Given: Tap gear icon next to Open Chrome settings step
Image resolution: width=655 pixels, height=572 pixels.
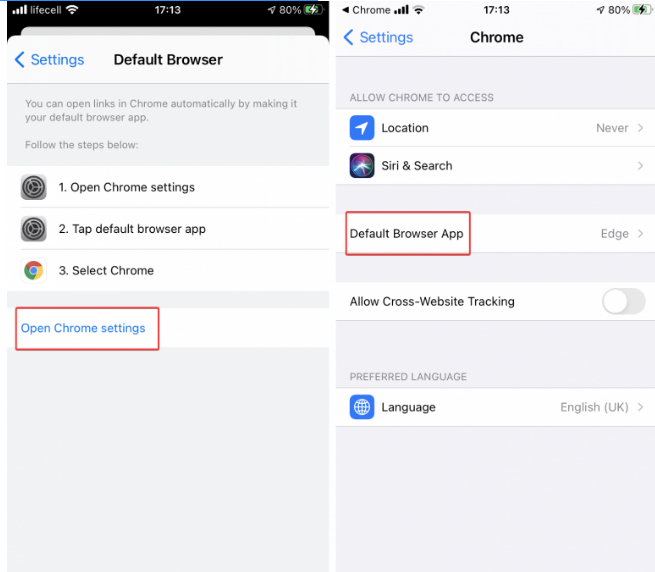Looking at the screenshot, I should coord(33,187).
